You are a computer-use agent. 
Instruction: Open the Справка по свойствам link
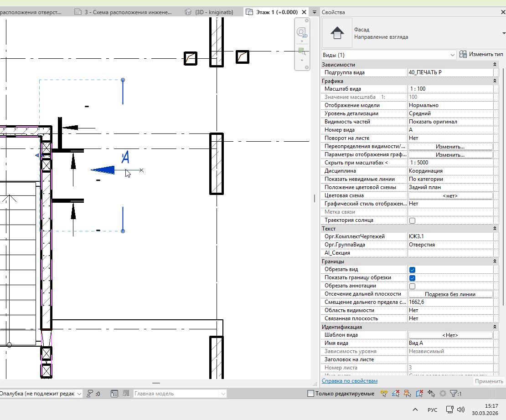pyautogui.click(x=350, y=381)
